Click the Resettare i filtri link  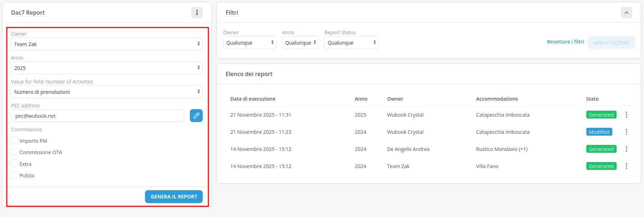coord(565,42)
